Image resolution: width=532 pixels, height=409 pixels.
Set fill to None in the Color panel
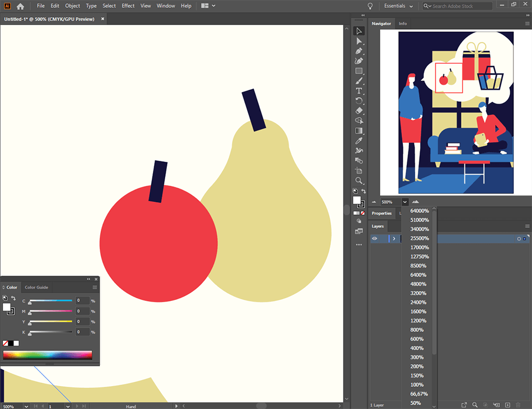[5, 343]
